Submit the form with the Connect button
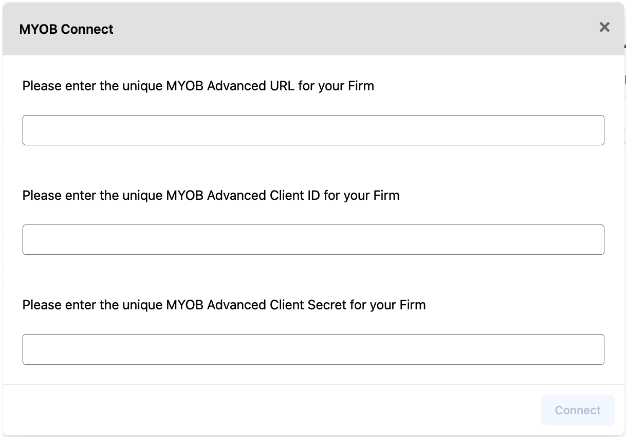This screenshot has width=629, height=441. [x=578, y=410]
